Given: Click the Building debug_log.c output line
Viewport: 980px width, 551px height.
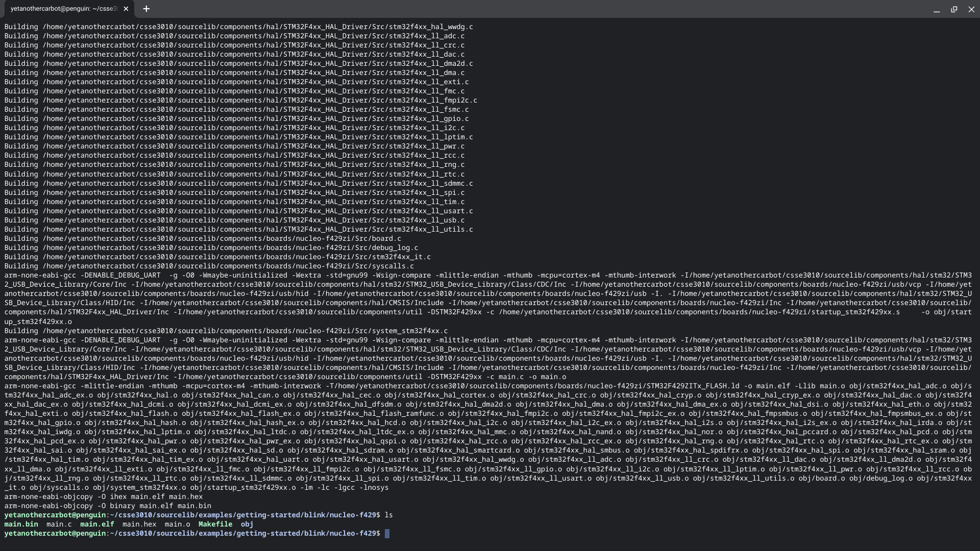Looking at the screenshot, I should point(211,247).
